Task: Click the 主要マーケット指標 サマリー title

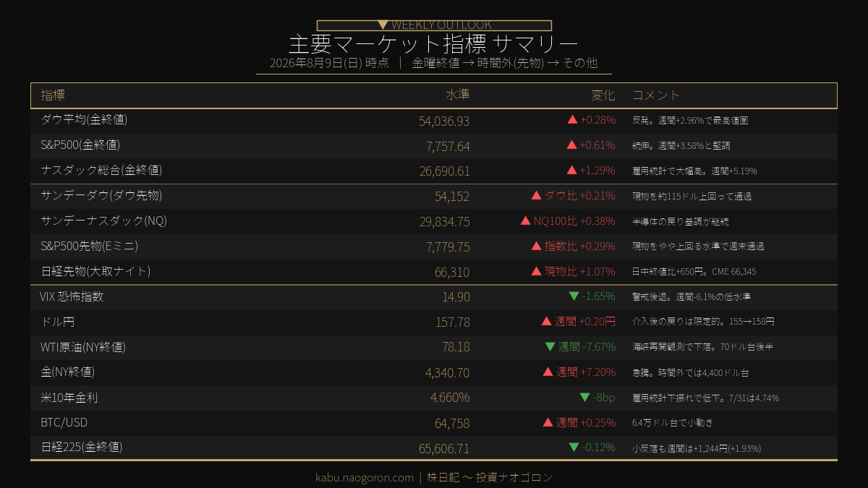Action: [x=434, y=43]
